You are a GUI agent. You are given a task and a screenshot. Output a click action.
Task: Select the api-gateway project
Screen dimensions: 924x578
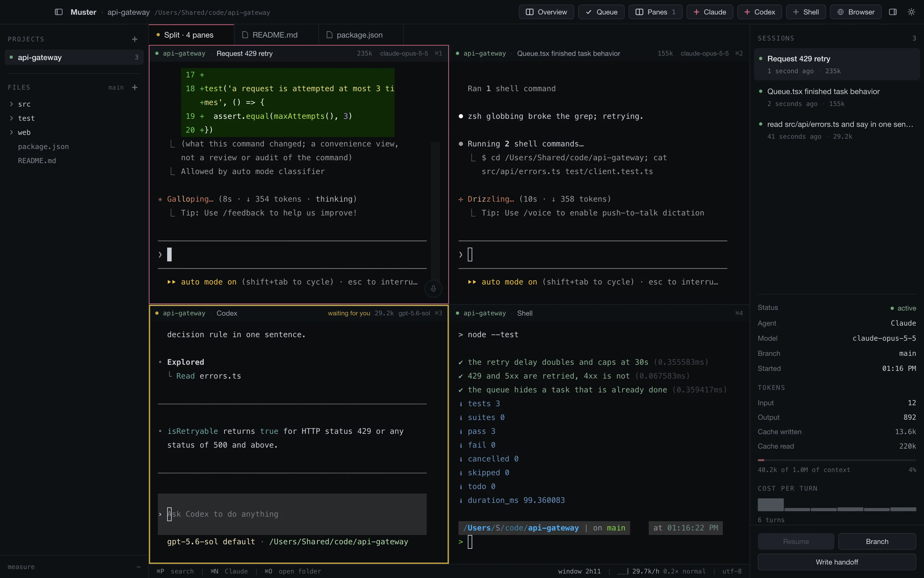click(x=74, y=57)
